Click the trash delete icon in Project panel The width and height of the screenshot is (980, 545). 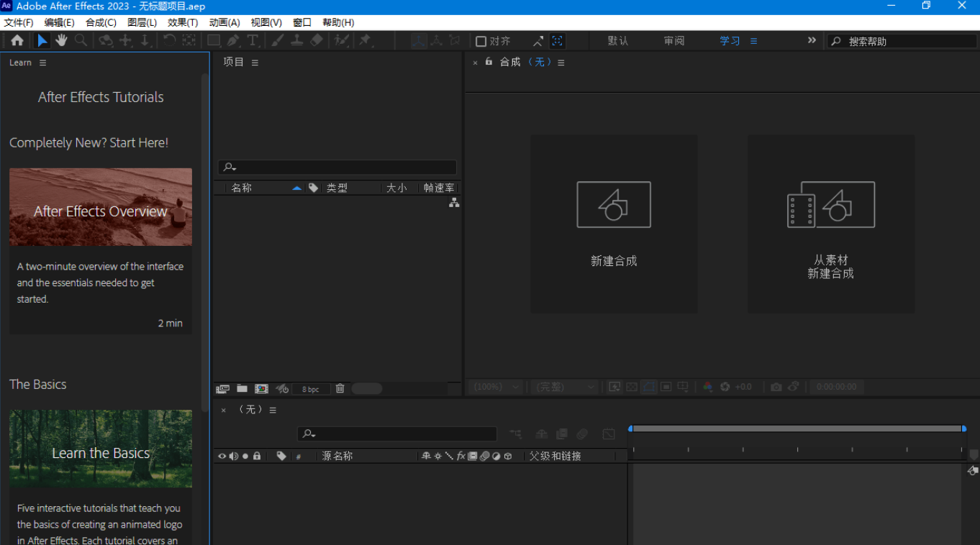coord(340,388)
